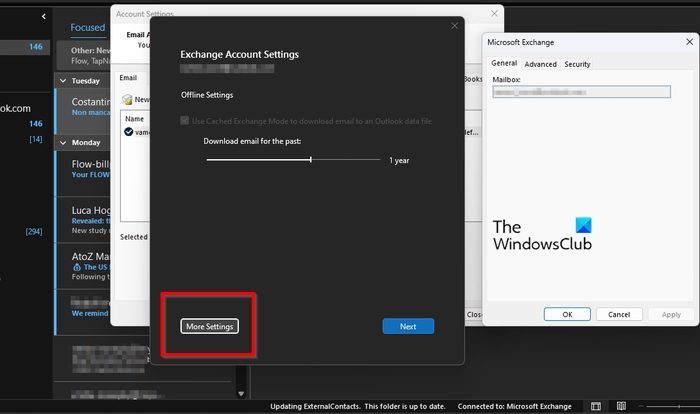
Task: Open the Security tab in Microsoft Exchange
Action: pyautogui.click(x=577, y=64)
